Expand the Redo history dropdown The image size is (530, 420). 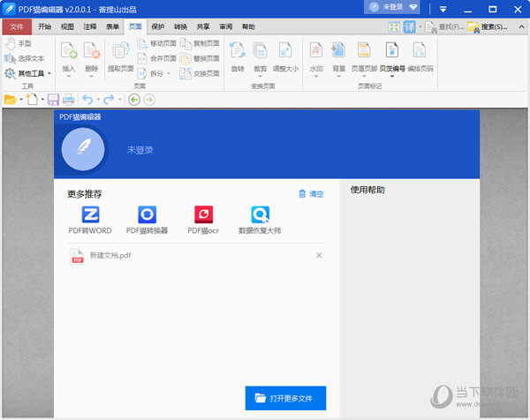coord(119,100)
